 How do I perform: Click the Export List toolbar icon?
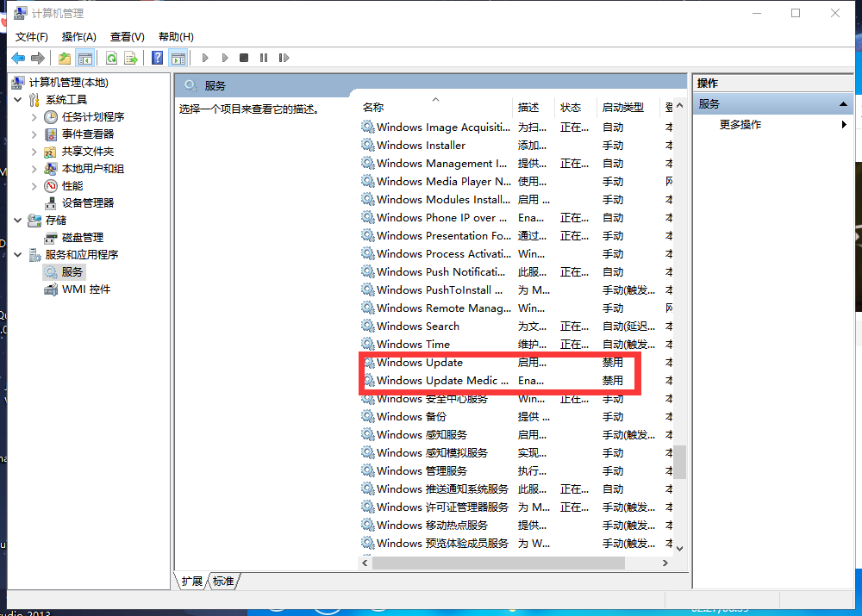coord(131,58)
